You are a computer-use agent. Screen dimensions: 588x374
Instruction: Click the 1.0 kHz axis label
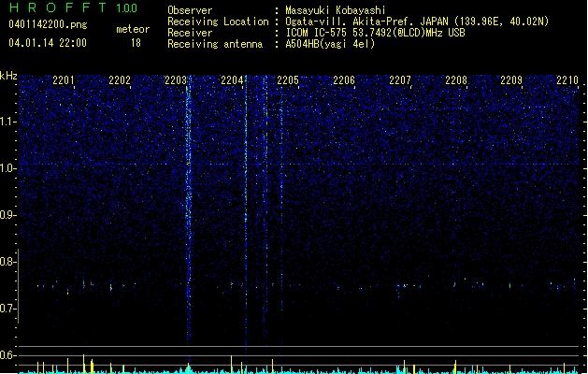[x=7, y=168]
